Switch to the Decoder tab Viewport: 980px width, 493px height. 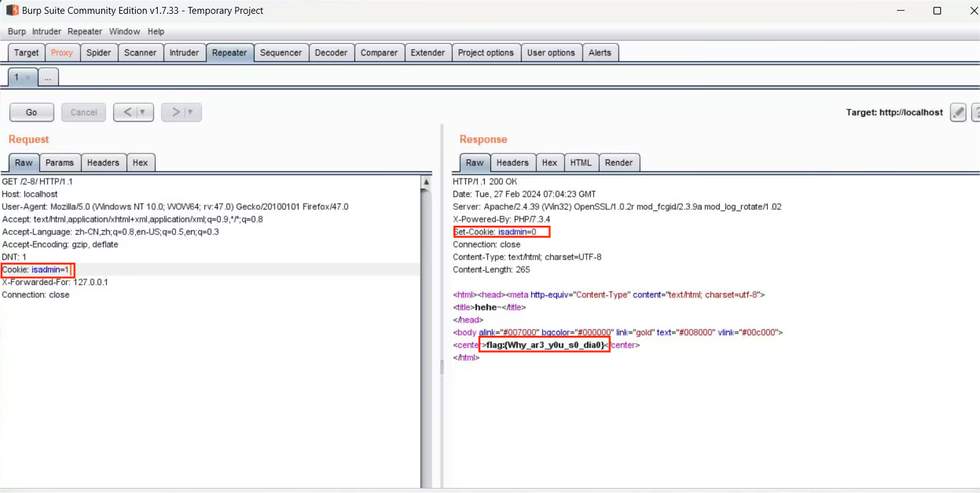tap(331, 53)
